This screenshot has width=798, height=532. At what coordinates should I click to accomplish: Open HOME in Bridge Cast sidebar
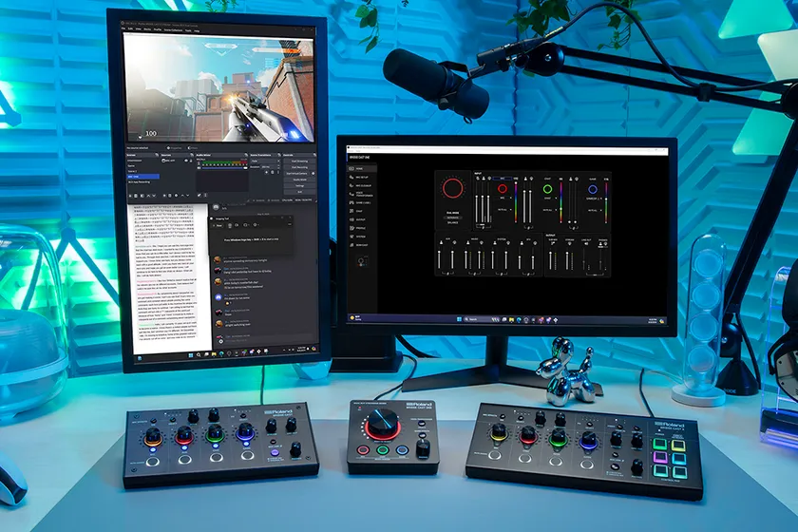click(x=361, y=167)
